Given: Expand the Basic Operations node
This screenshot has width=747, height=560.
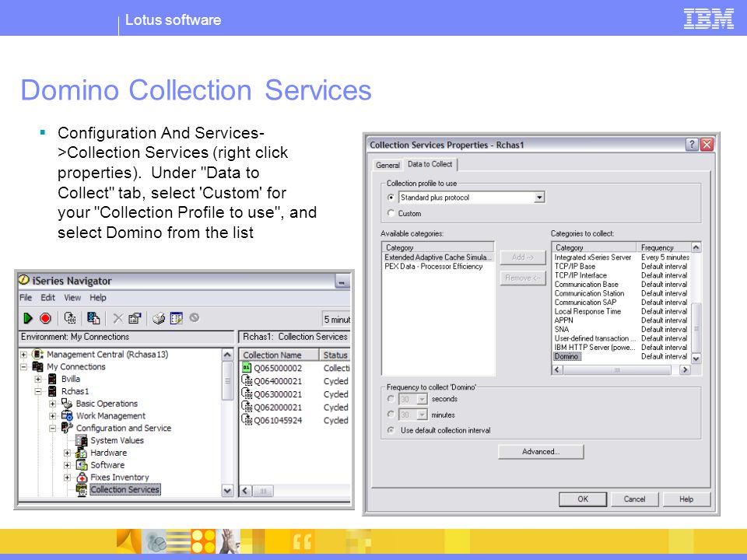Looking at the screenshot, I should (x=53, y=404).
